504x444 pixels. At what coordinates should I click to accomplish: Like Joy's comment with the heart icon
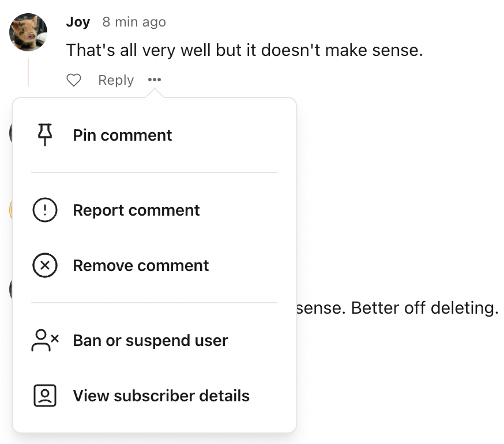[74, 80]
